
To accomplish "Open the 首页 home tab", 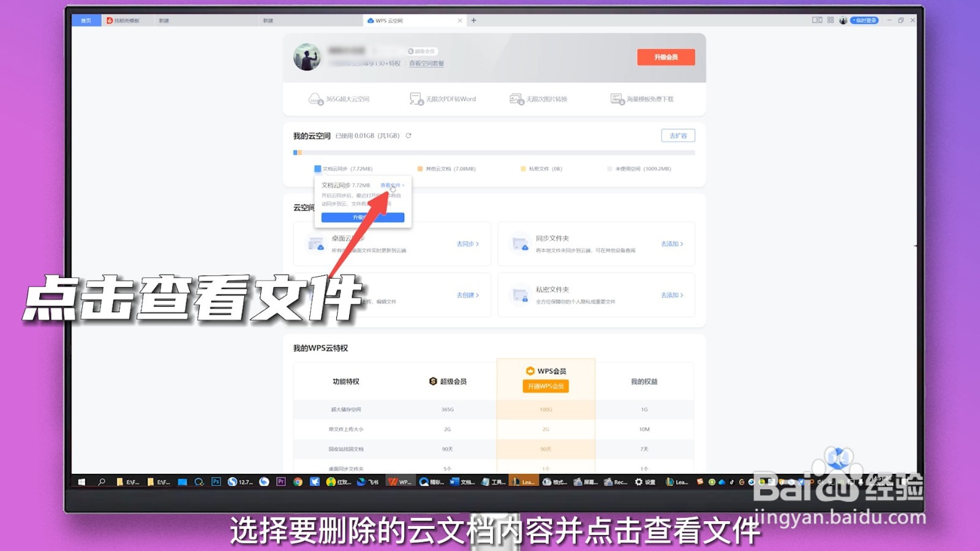I will 86,20.
